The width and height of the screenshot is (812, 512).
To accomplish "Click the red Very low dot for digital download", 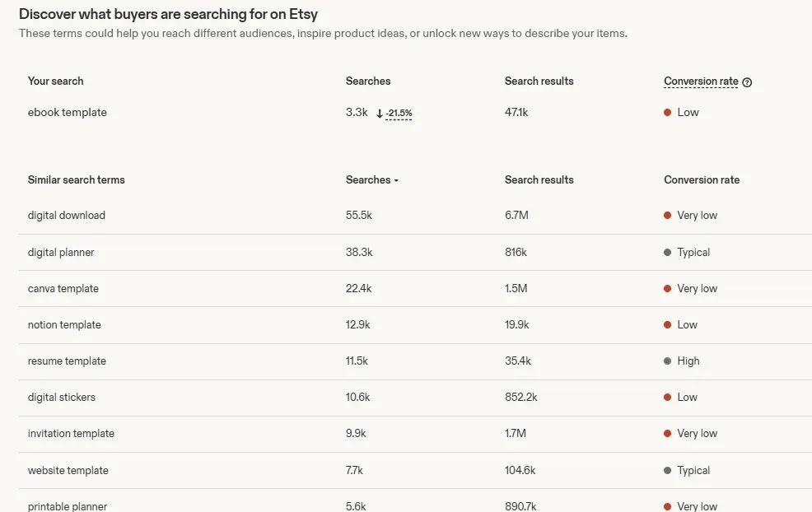I will click(668, 216).
